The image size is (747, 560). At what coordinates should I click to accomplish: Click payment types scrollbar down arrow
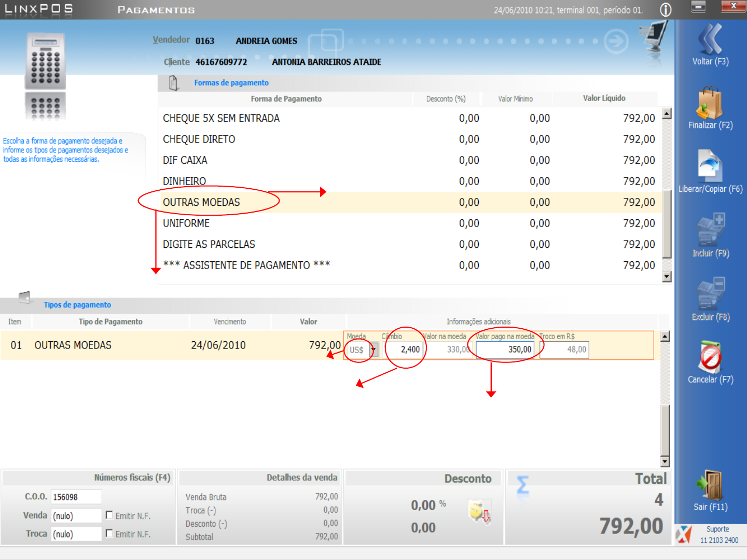pos(665,461)
